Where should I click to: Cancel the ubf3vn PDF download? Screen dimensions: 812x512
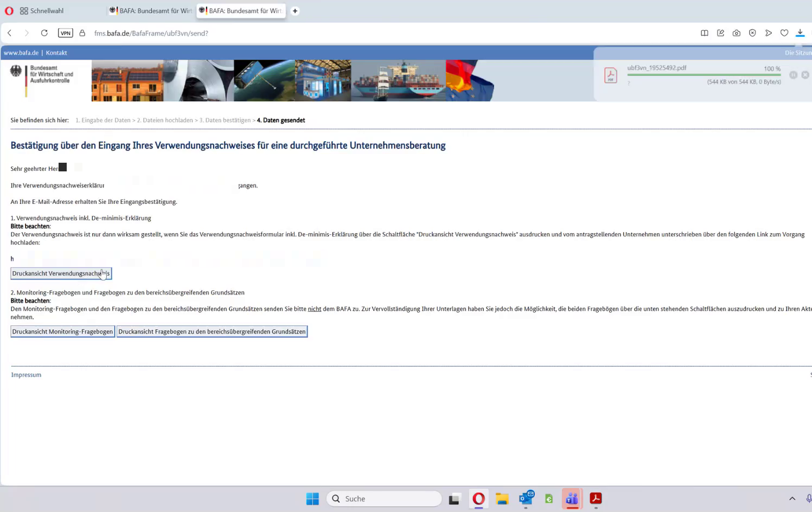[x=805, y=75]
